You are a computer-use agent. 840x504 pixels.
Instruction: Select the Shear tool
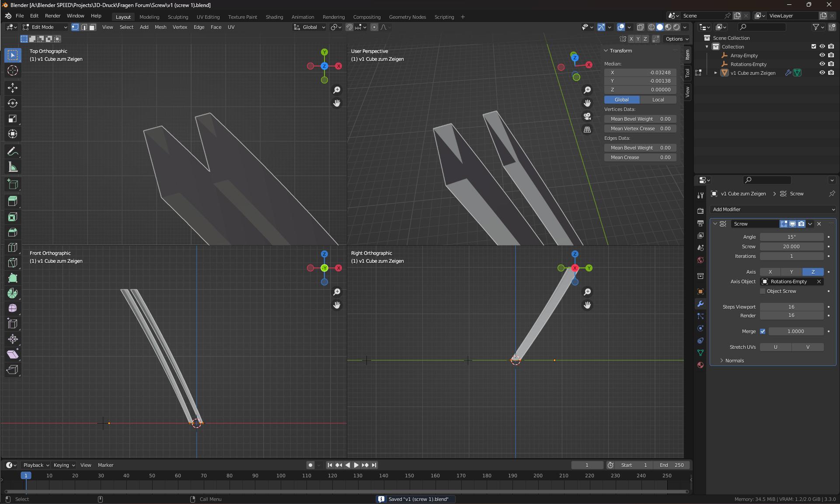tap(13, 355)
